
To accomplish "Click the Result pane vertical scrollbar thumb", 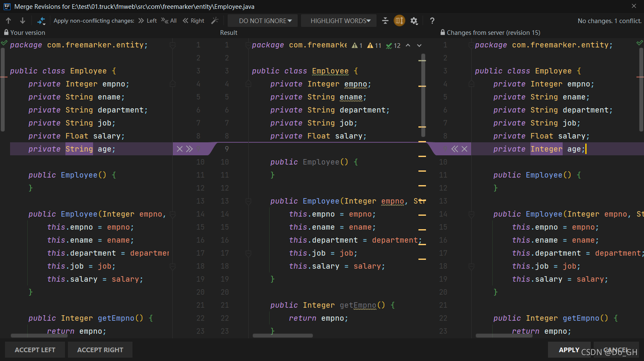I will click(x=423, y=95).
